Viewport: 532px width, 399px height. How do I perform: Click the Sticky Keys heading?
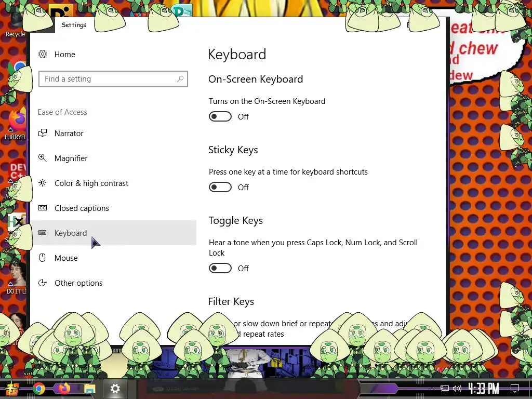(x=233, y=150)
